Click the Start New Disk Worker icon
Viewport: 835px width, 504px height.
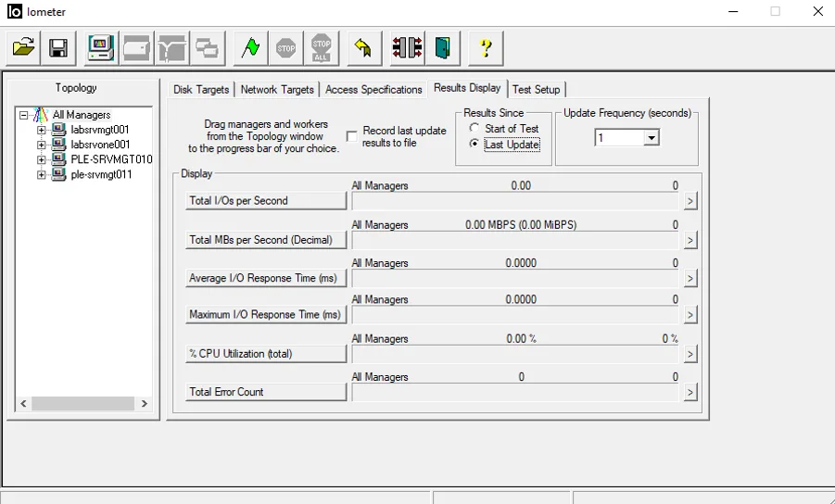click(x=136, y=48)
